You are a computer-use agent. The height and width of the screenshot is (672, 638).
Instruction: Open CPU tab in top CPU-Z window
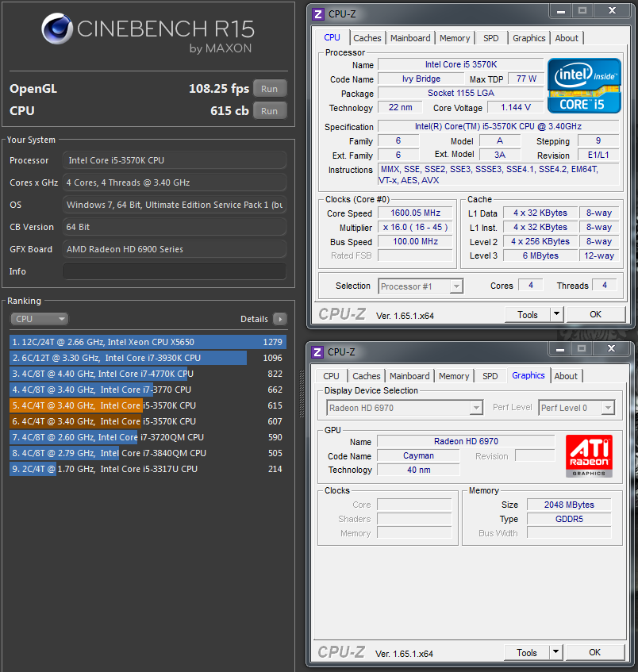[332, 37]
